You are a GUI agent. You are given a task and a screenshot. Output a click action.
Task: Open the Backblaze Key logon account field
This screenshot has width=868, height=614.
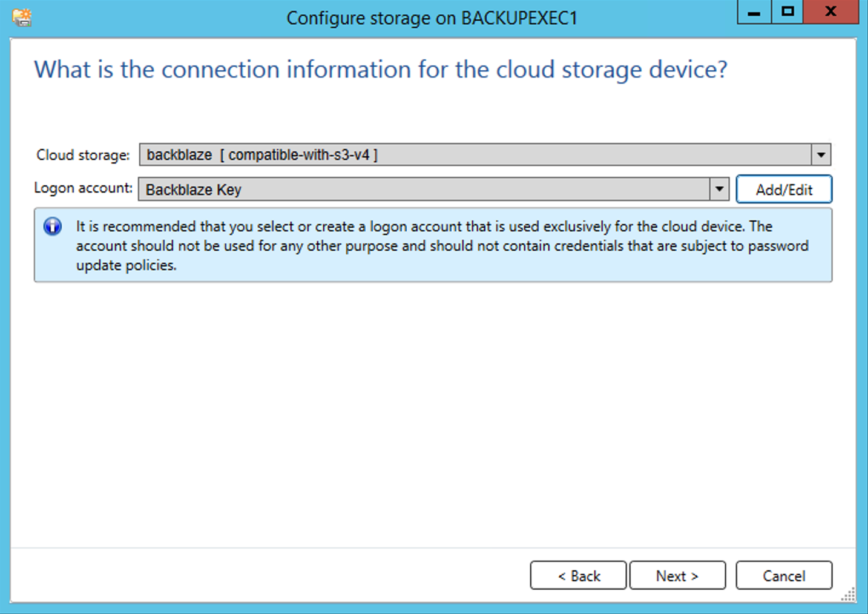(433, 189)
